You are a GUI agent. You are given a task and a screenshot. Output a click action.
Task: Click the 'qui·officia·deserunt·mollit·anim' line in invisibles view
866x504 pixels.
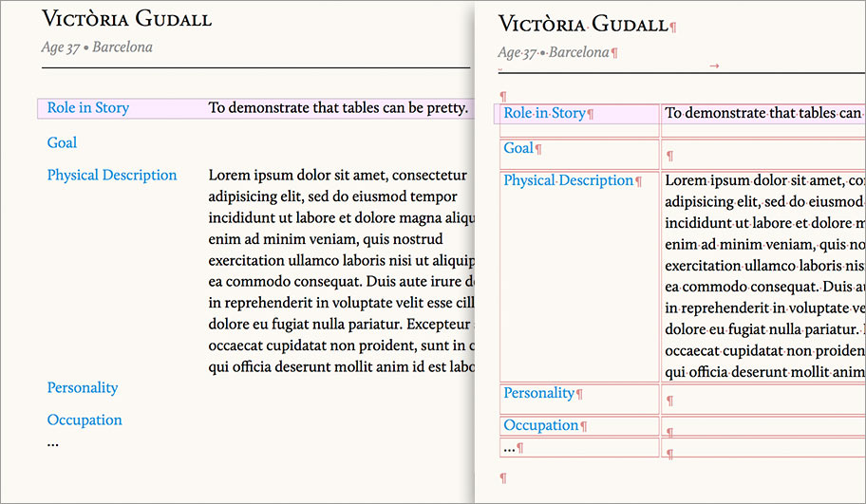765,372
